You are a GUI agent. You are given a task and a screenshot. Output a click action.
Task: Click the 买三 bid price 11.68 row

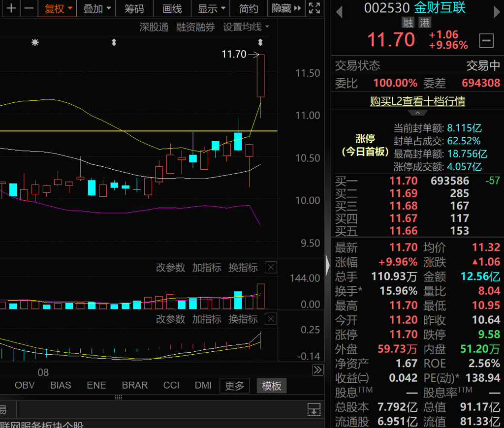tap(417, 206)
